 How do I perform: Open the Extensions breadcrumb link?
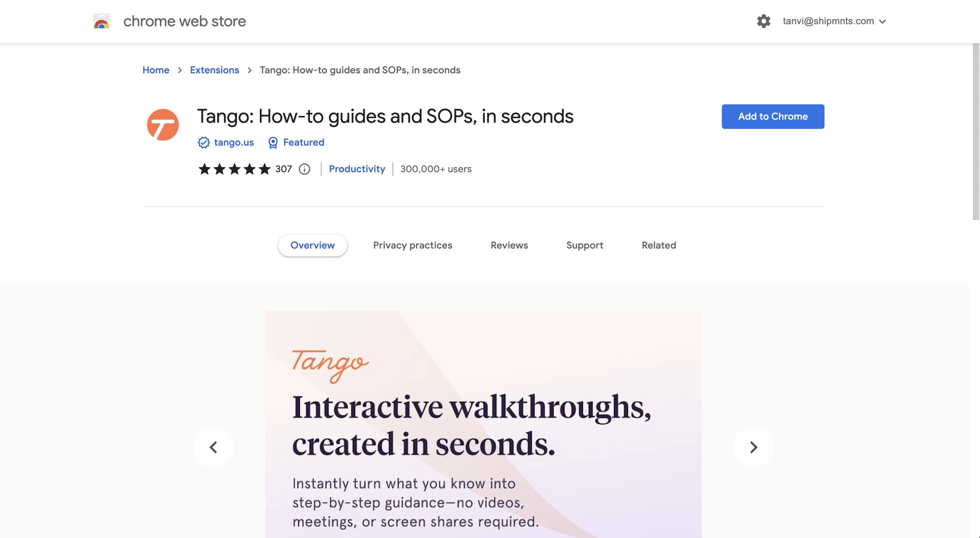point(214,70)
